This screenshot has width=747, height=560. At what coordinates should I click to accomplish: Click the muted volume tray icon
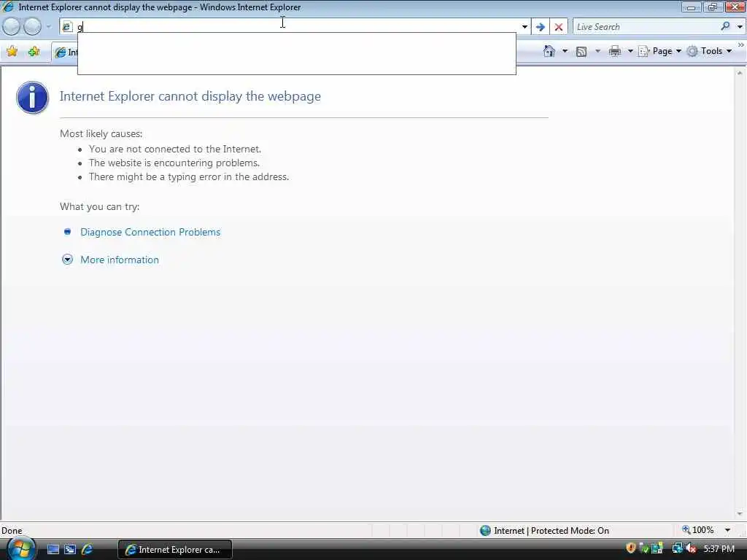pos(691,549)
